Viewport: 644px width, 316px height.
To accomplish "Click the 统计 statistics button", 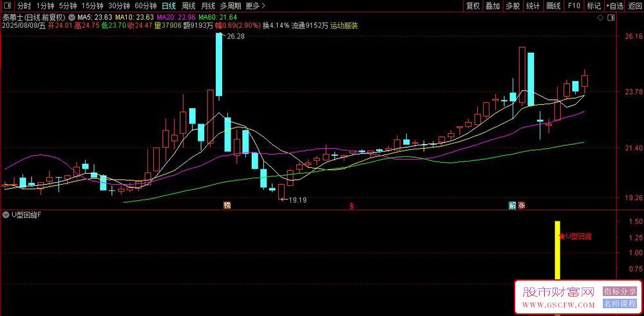I will (x=533, y=6).
